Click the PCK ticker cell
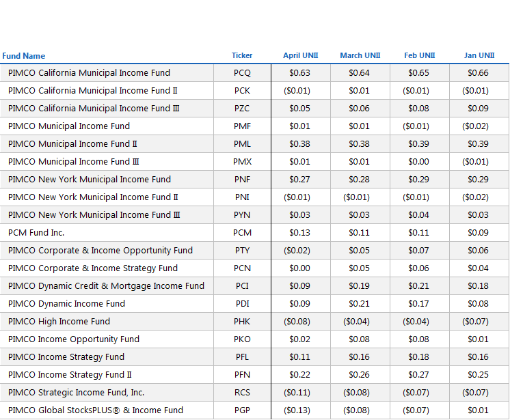This screenshot has height=420, width=510. 242,91
